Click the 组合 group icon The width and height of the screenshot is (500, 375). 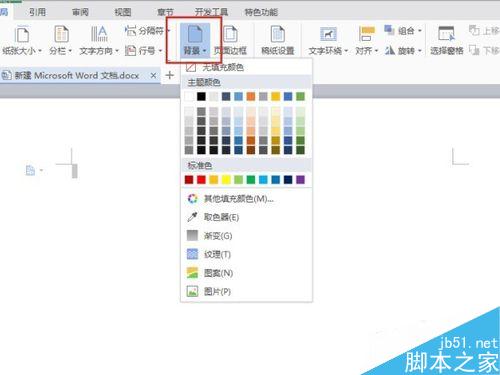click(389, 30)
